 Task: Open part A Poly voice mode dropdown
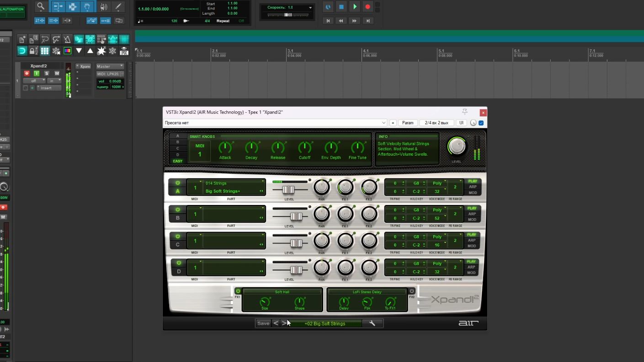(x=437, y=183)
